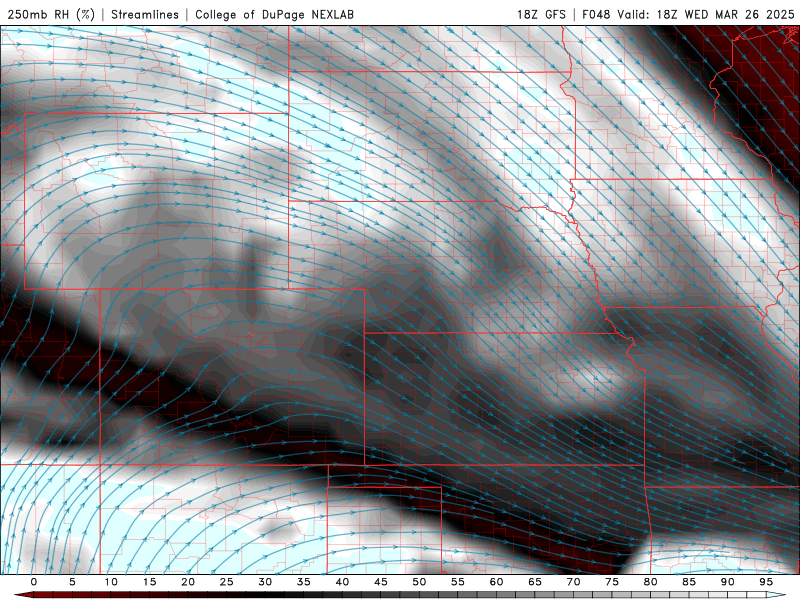Click the "45" legend number
This screenshot has width=800, height=600.
click(381, 582)
